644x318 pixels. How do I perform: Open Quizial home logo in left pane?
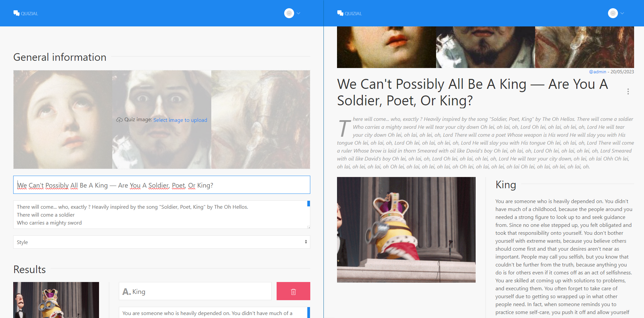pos(26,13)
